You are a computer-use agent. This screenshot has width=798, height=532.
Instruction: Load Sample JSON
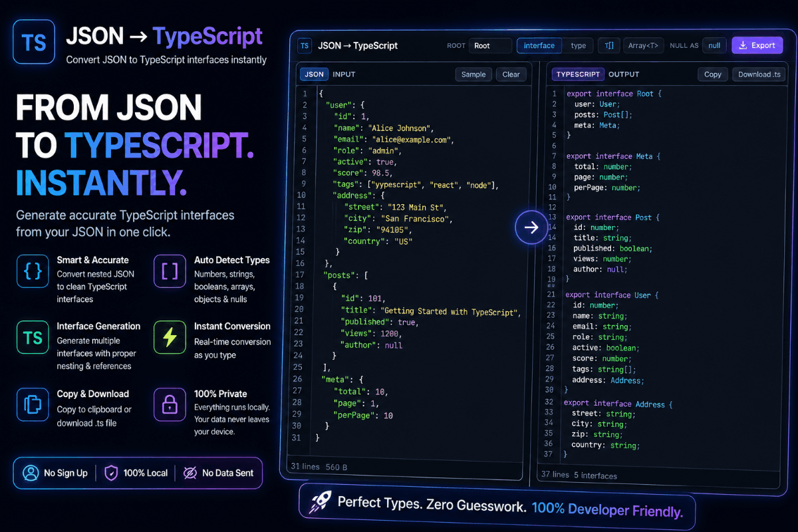click(473, 74)
